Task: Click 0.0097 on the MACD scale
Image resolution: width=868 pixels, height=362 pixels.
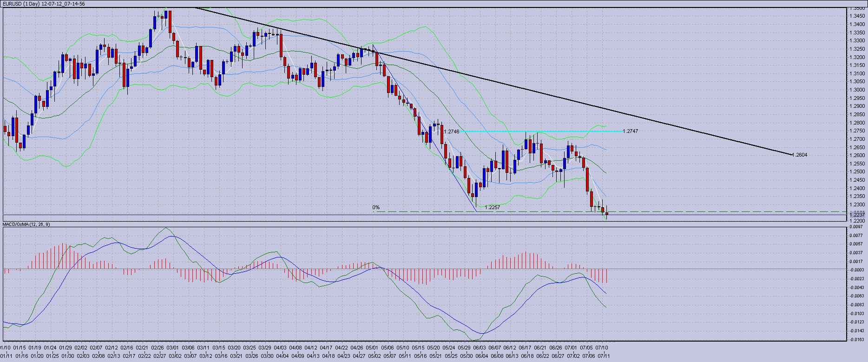Action: [x=856, y=227]
